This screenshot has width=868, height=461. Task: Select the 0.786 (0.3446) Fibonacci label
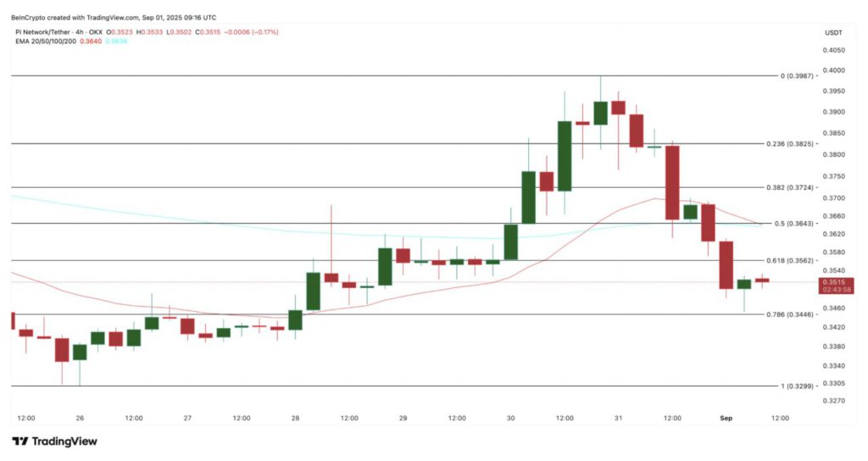coord(791,314)
